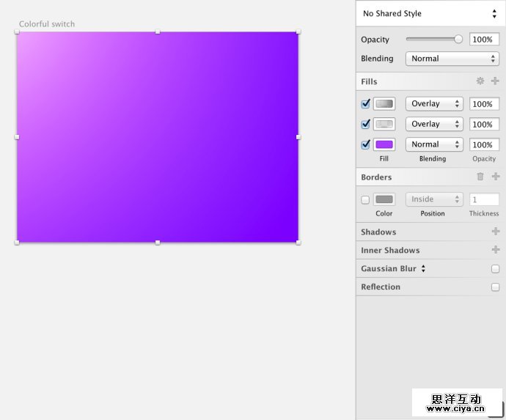Open the No Shared Style dropdown
Screen dimensions: 506x420
pyautogui.click(x=430, y=13)
